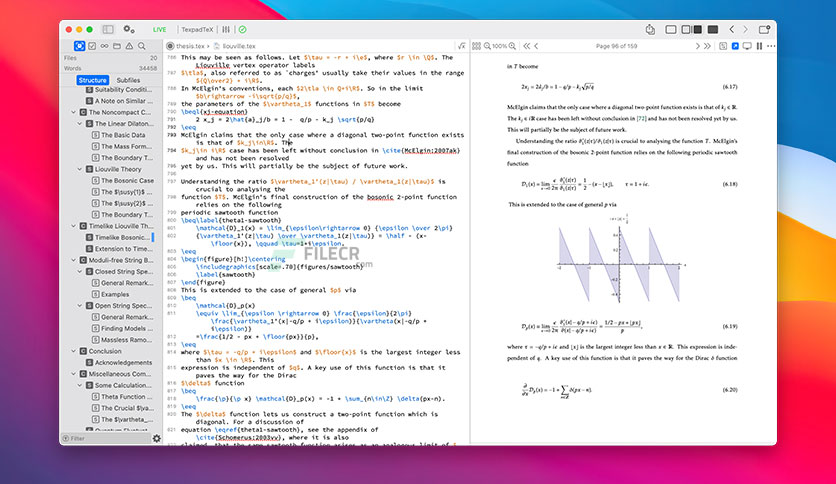Open preview on external display icon
The width and height of the screenshot is (836, 484).
pos(747,46)
